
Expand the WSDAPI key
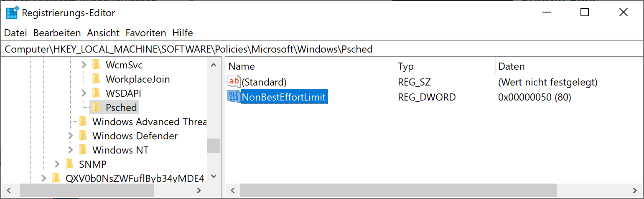pos(84,93)
